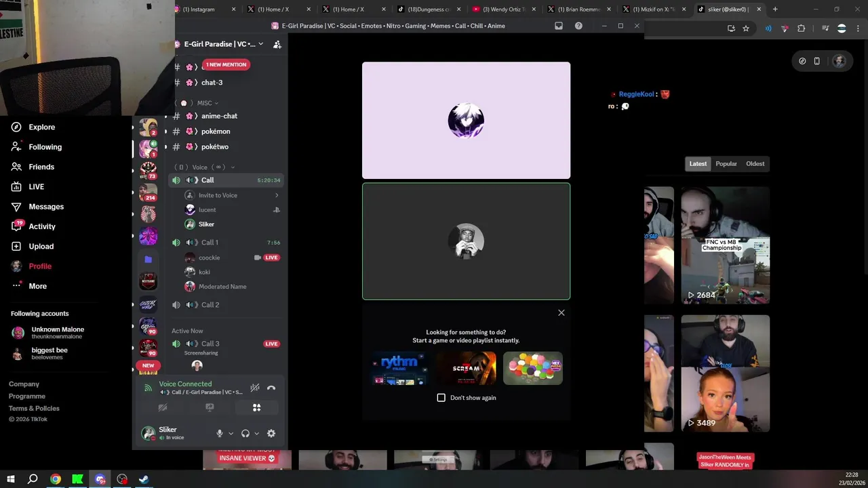Click Sliker user avatar in user panel
This screenshot has height=488, width=868.
pos(148,433)
